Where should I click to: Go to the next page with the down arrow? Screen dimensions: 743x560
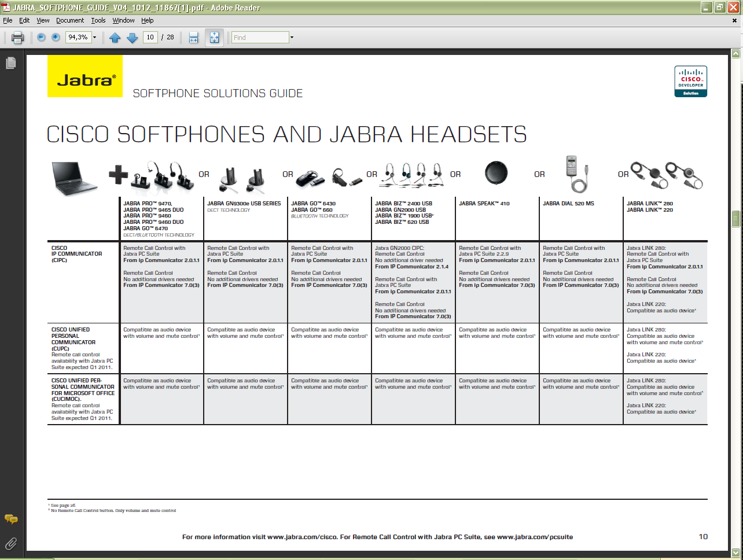(132, 38)
